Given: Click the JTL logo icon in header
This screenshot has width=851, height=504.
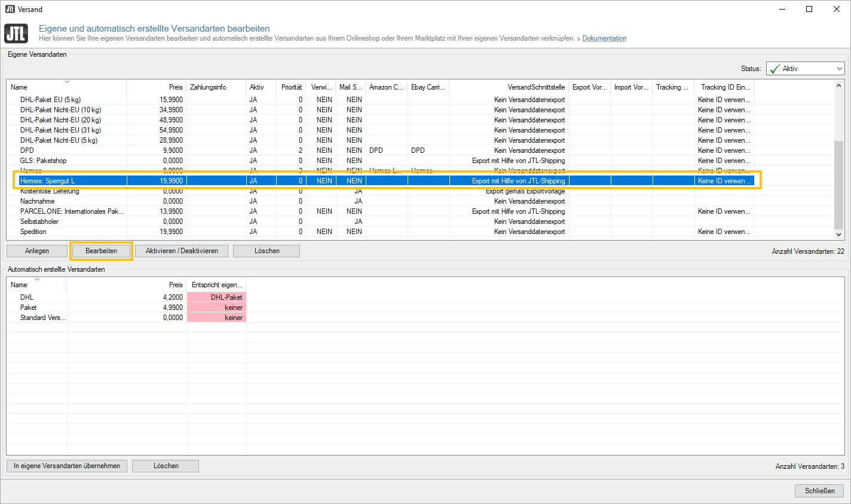Looking at the screenshot, I should tap(16, 33).
